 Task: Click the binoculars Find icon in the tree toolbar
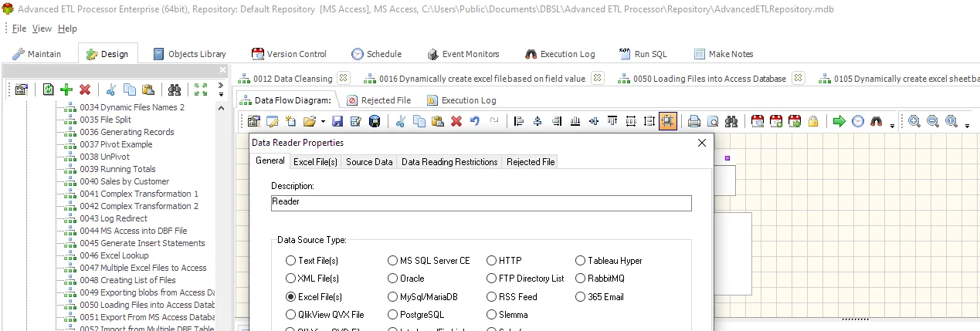coord(175,90)
